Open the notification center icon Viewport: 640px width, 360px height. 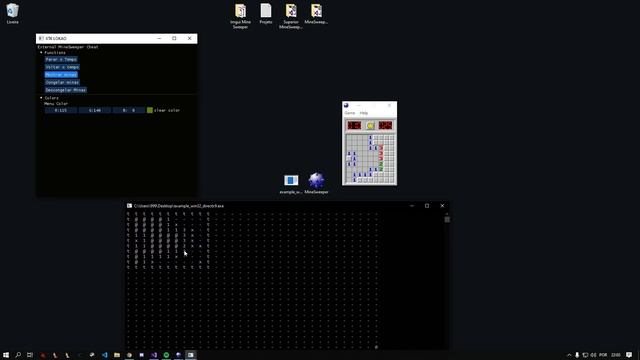coord(629,355)
